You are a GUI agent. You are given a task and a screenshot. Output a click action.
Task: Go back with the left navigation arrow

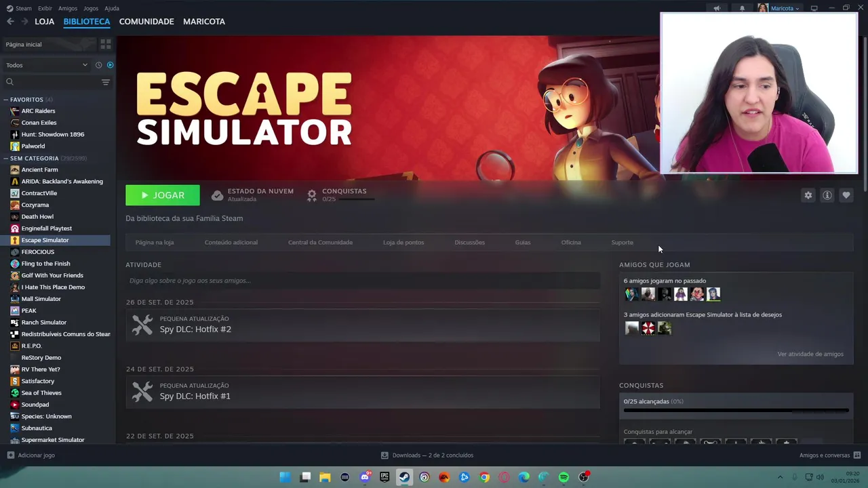10,22
